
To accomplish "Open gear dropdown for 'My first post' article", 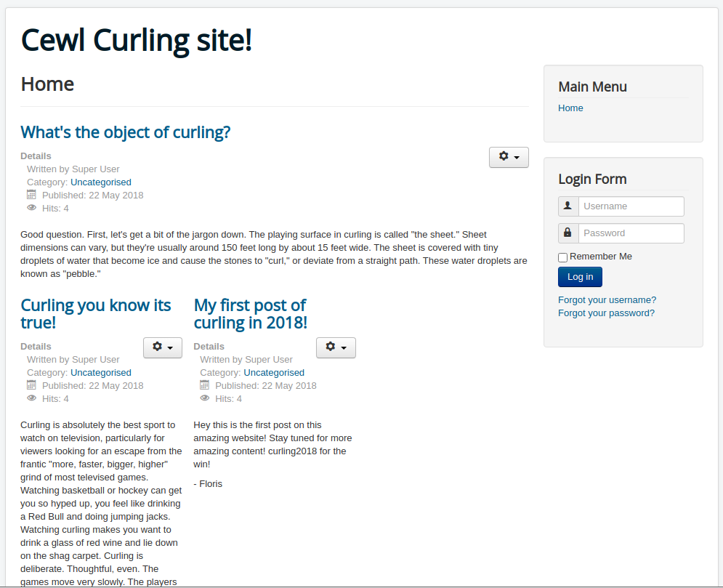I will (x=336, y=347).
